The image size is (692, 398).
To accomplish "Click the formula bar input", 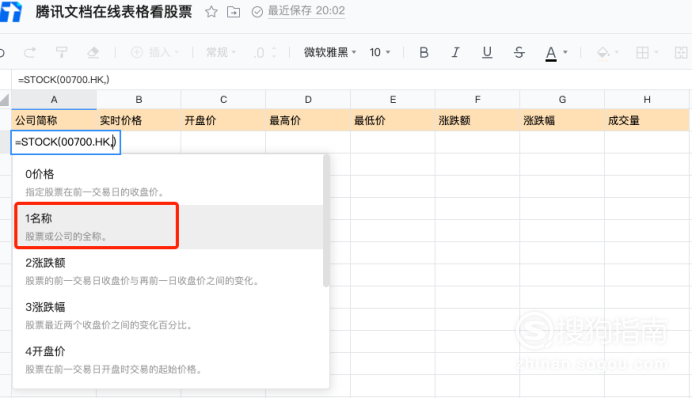I will click(351, 80).
